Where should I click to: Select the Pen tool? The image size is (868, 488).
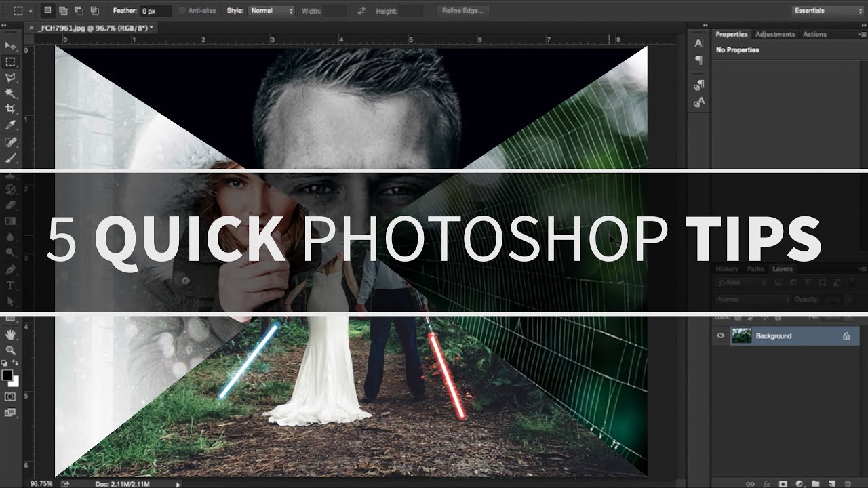click(10, 269)
